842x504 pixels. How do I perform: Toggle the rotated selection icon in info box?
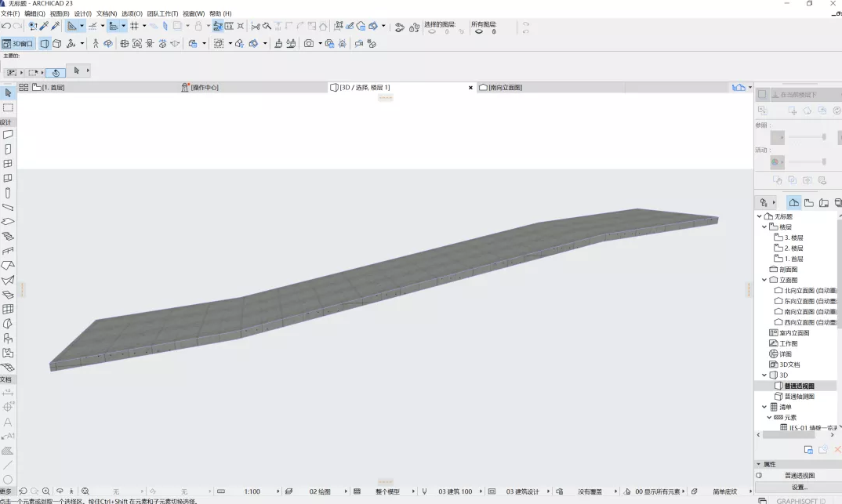(56, 72)
